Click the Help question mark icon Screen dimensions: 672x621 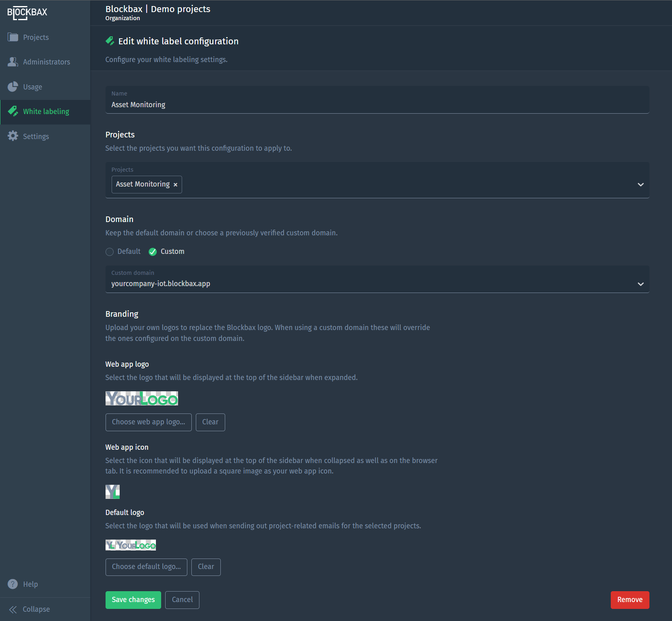click(x=13, y=584)
